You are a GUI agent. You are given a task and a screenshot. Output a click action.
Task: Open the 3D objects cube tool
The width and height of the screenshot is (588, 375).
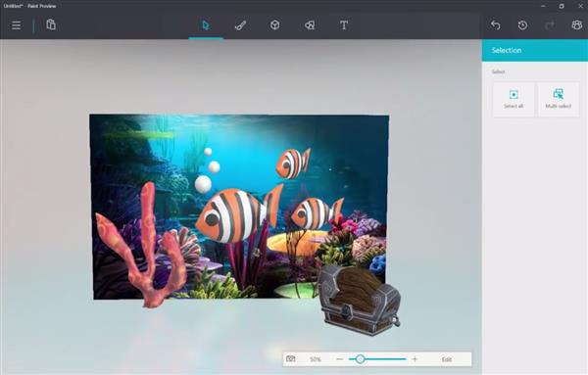tap(274, 25)
